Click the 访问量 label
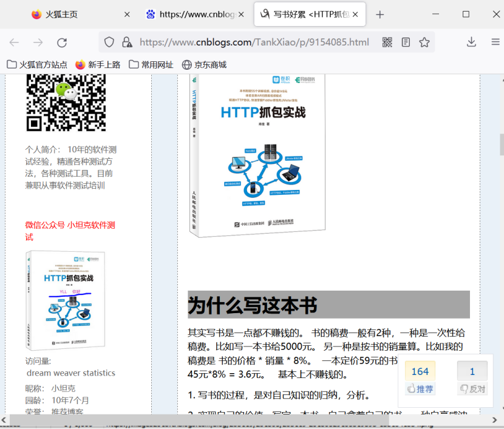Screen dimensions: 504x429 [x=38, y=361]
